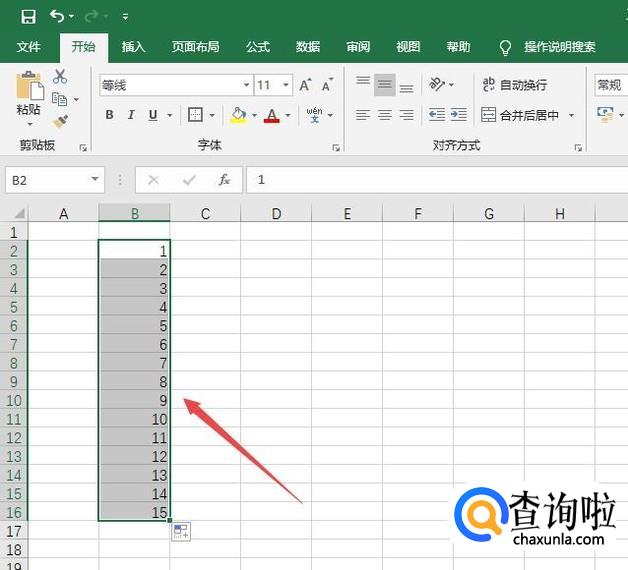
Task: Click the B2 name box
Action: click(x=55, y=180)
